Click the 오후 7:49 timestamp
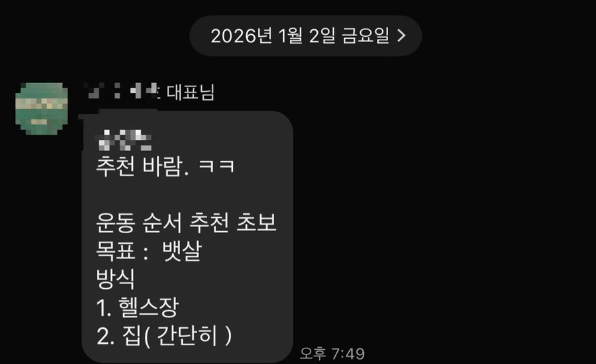 pyautogui.click(x=332, y=354)
